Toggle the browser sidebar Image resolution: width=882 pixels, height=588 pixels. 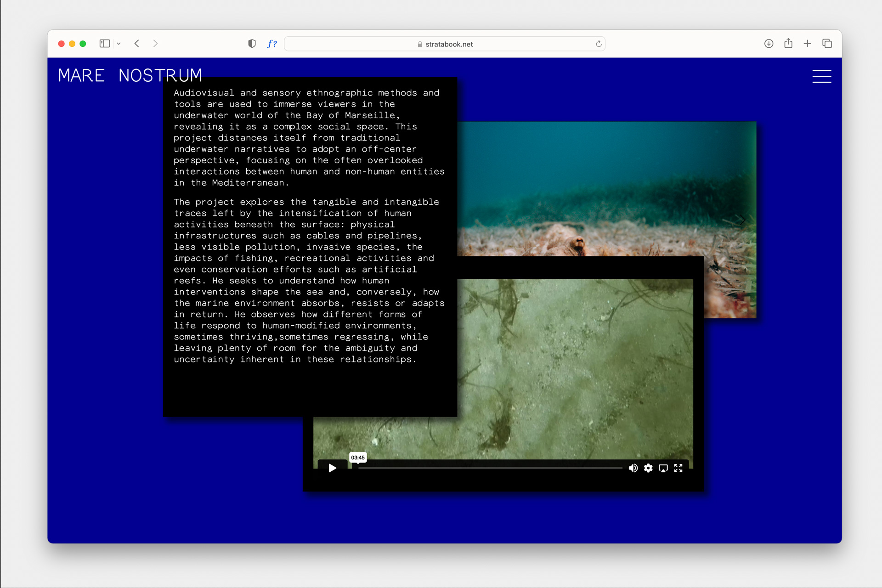point(105,44)
